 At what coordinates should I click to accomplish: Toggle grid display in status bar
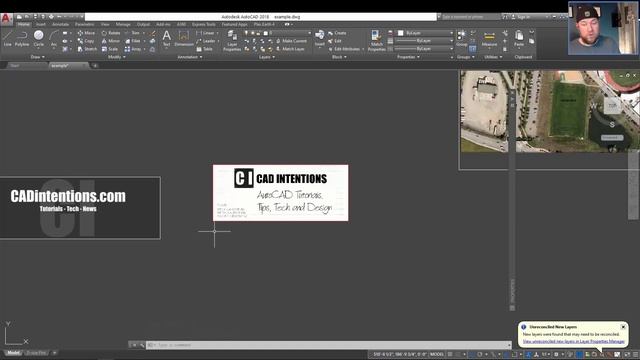(x=450, y=354)
